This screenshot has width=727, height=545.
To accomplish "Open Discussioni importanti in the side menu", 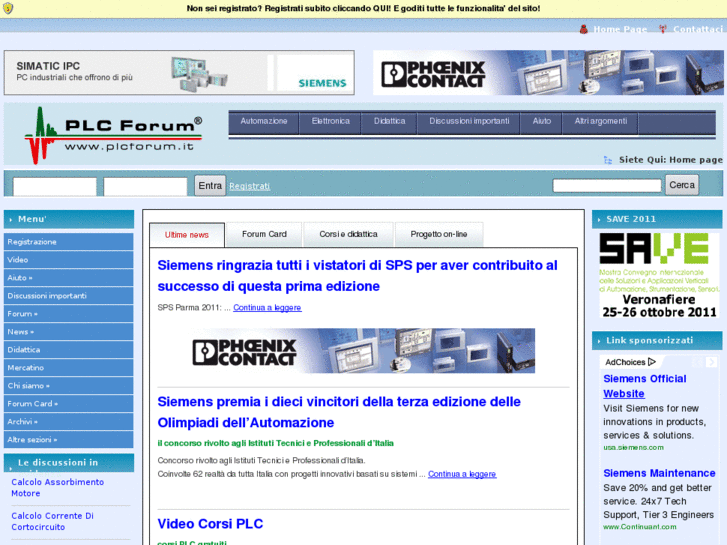I will [x=69, y=296].
